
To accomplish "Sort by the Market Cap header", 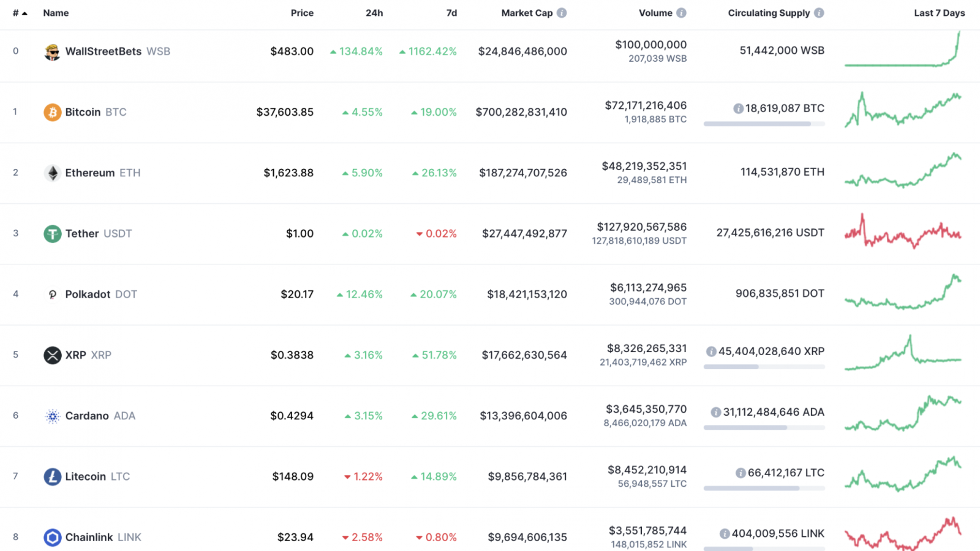I will (527, 13).
